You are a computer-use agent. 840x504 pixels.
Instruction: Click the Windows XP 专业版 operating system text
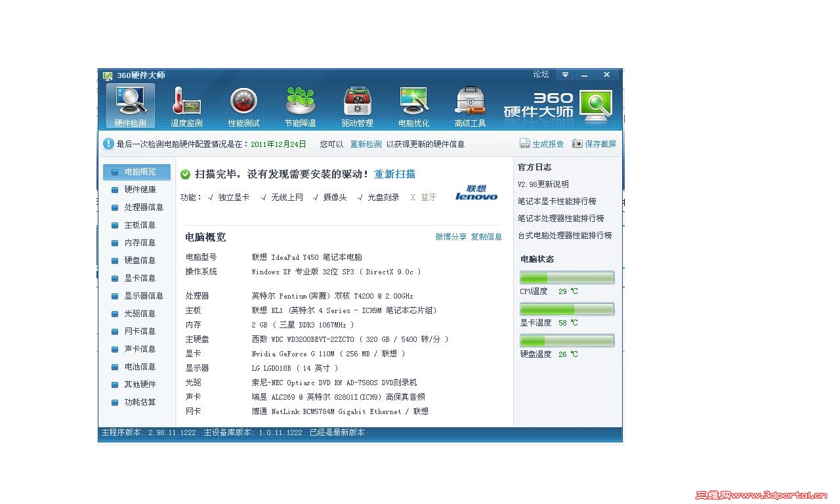click(x=336, y=272)
